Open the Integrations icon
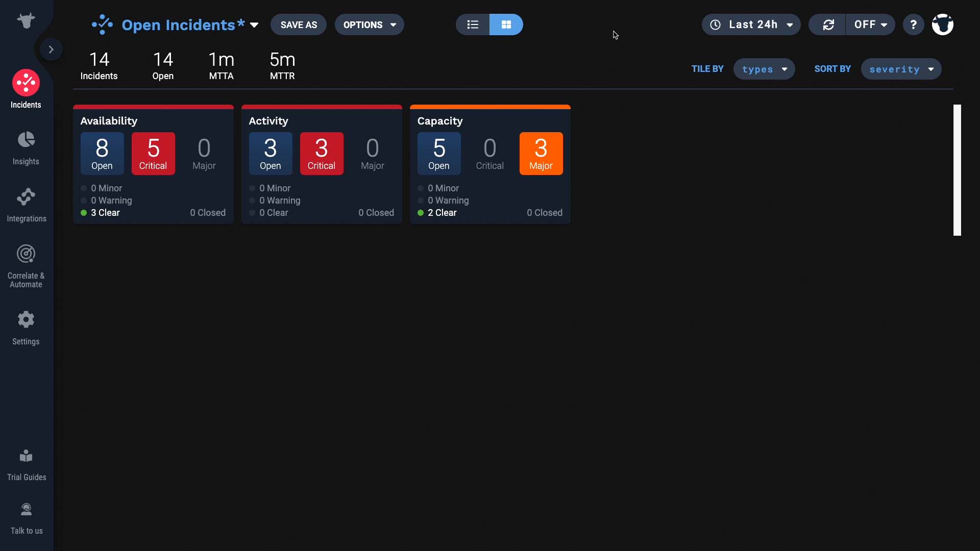The image size is (980, 551). tap(26, 197)
